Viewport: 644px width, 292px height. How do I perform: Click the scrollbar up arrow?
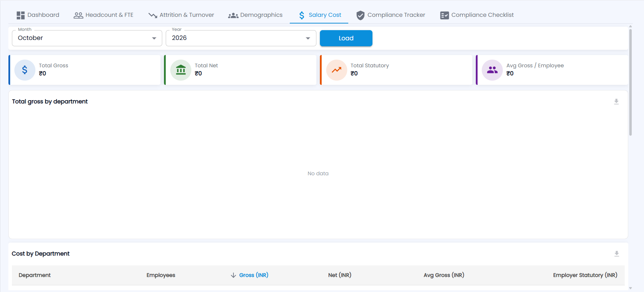630,26
